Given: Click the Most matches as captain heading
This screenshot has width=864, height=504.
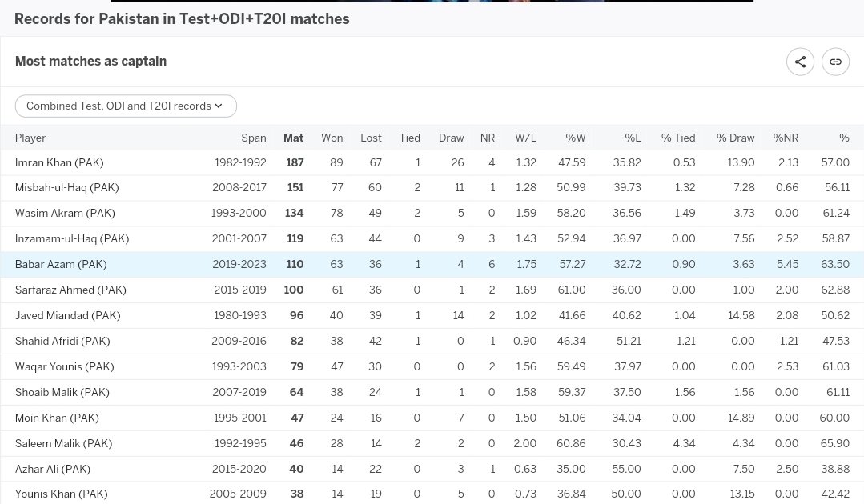Looking at the screenshot, I should pos(91,61).
